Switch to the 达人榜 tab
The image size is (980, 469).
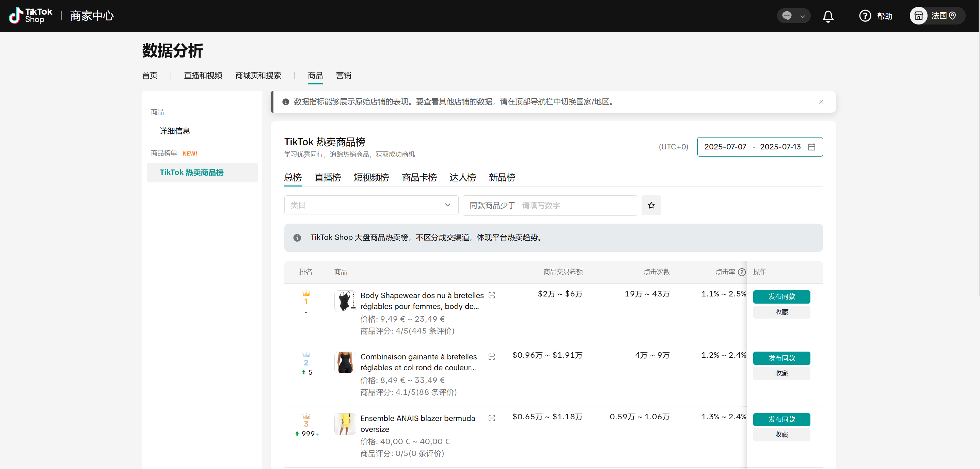(x=462, y=178)
